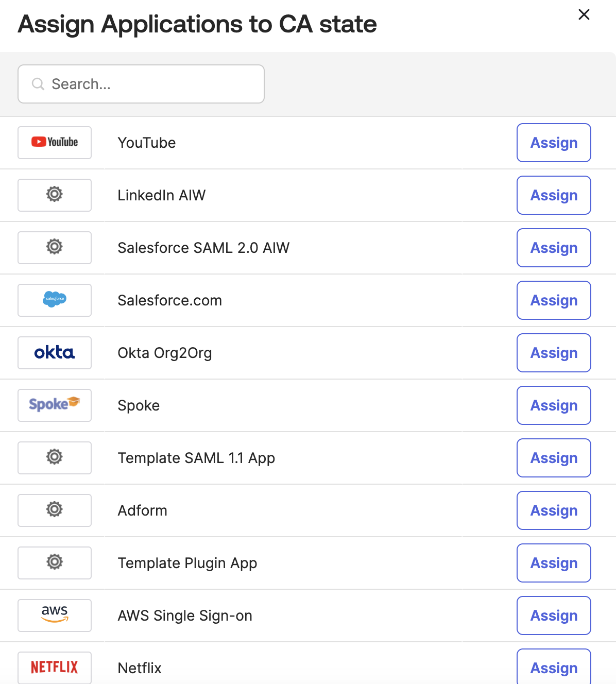Viewport: 616px width, 684px height.
Task: Click the Salesforce.com cloud logo
Action: tap(55, 299)
